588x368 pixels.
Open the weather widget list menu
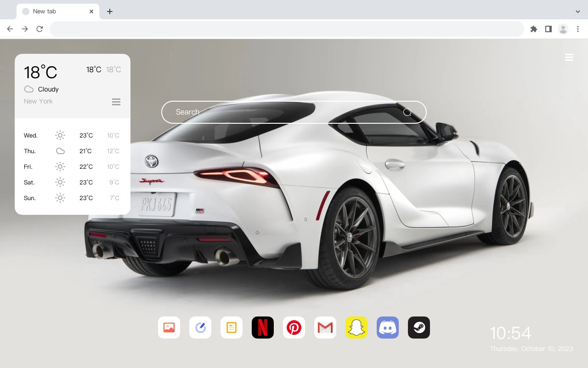116,102
